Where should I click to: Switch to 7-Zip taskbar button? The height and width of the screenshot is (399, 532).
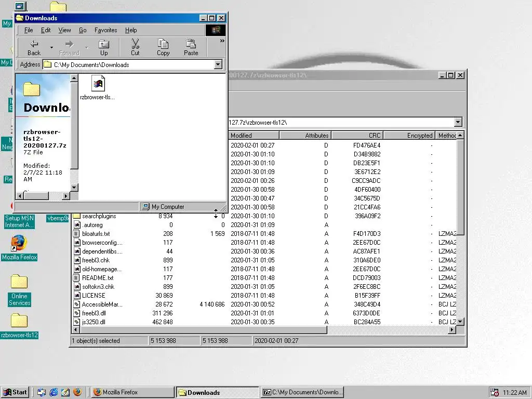(x=302, y=392)
